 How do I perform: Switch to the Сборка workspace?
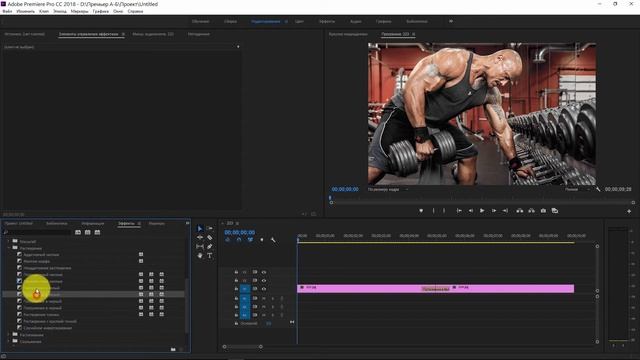(x=230, y=21)
